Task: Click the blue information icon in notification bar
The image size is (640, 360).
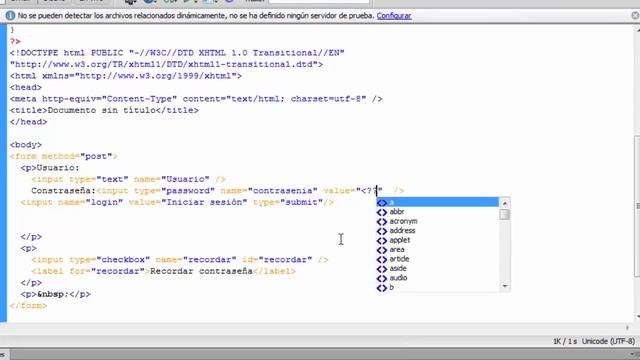Action: click(x=10, y=16)
